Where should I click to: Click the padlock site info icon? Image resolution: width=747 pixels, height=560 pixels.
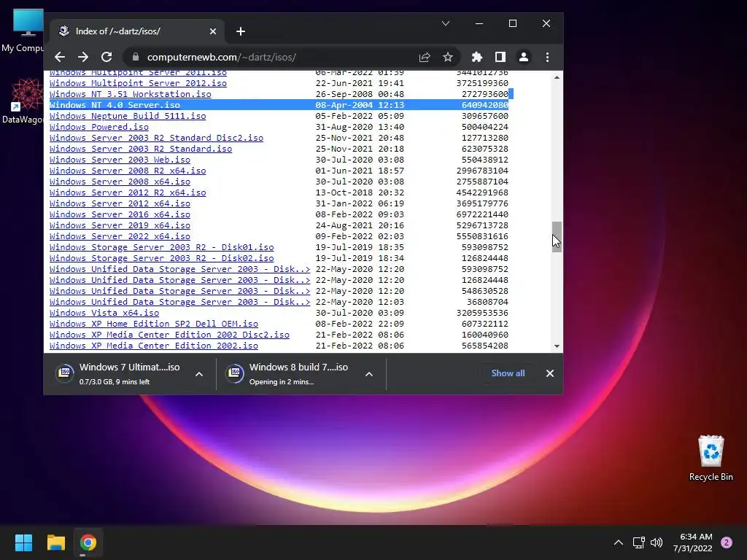click(136, 57)
